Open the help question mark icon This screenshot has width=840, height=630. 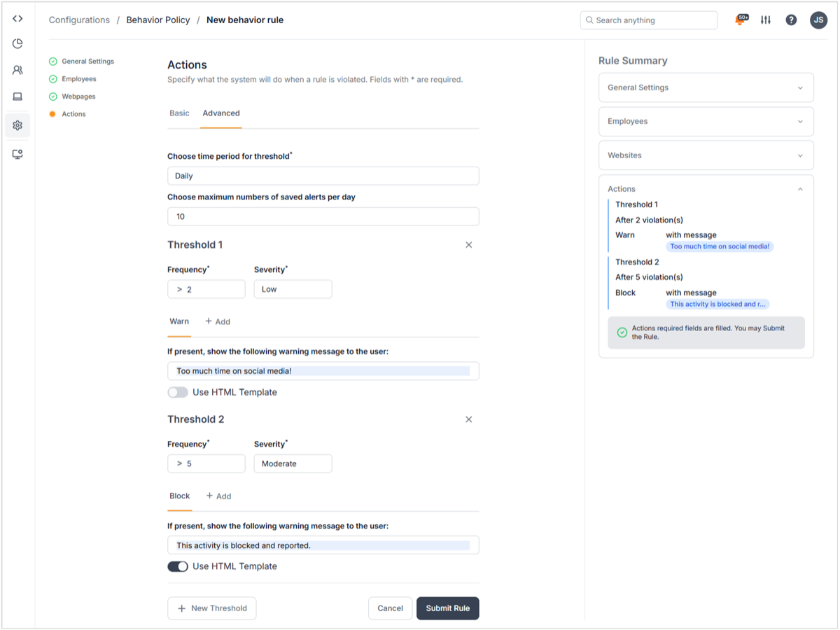pos(791,20)
